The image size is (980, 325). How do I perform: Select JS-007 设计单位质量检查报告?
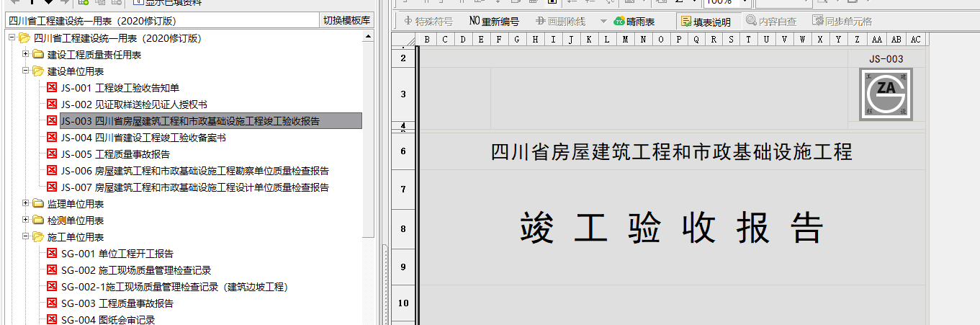(x=194, y=187)
